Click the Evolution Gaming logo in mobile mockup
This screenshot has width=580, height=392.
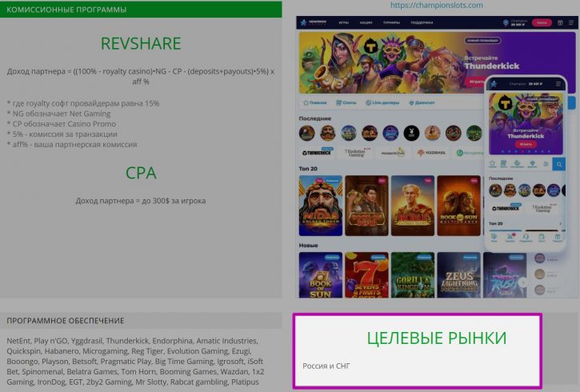pos(542,208)
